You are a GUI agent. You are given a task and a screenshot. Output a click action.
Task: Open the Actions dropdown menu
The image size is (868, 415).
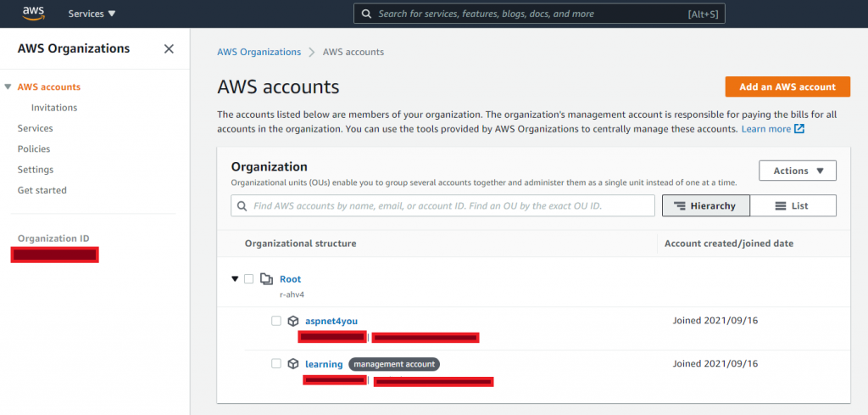click(x=797, y=171)
